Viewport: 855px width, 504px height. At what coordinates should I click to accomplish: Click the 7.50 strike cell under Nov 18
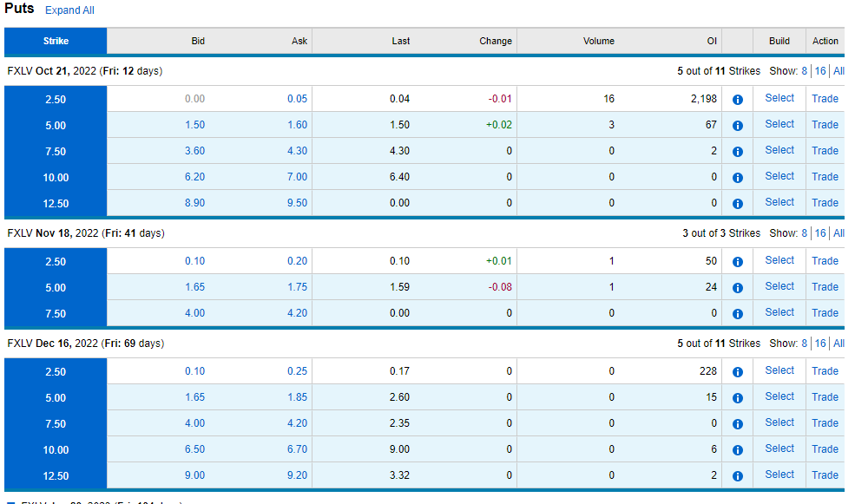click(x=56, y=314)
